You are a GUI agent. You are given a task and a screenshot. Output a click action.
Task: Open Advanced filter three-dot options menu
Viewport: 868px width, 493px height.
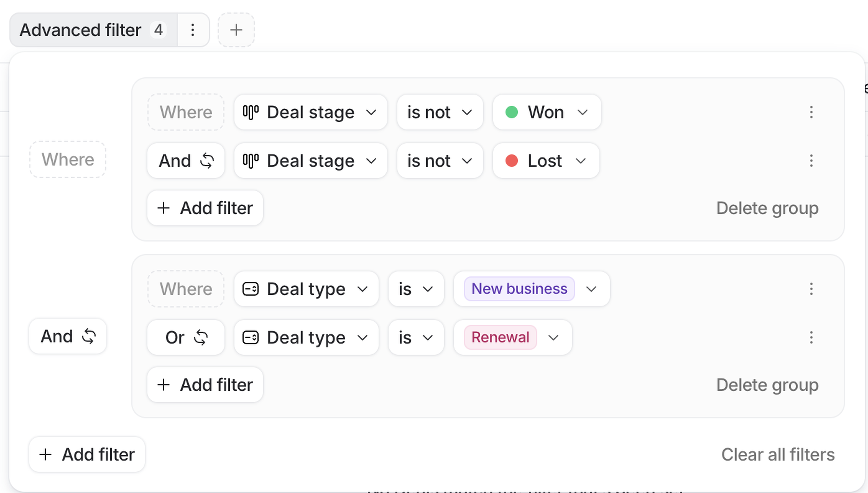click(x=193, y=30)
